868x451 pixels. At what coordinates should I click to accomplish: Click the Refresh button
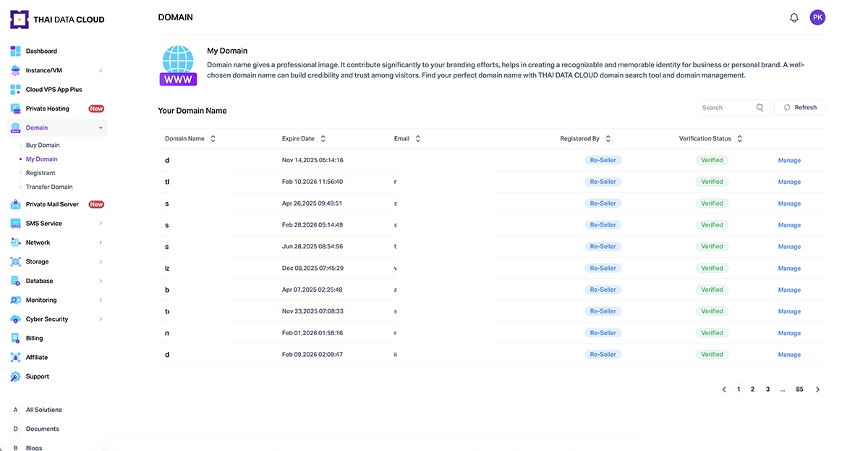(800, 108)
